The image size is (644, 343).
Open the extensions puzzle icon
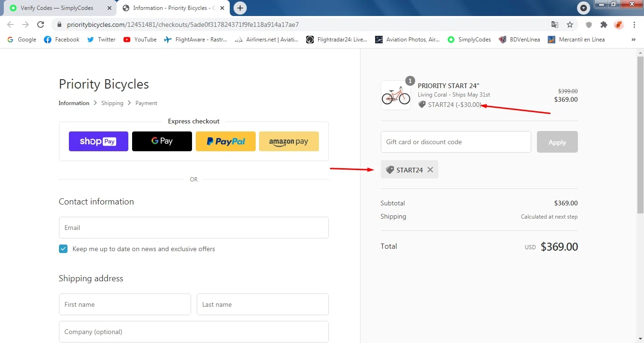pos(603,24)
